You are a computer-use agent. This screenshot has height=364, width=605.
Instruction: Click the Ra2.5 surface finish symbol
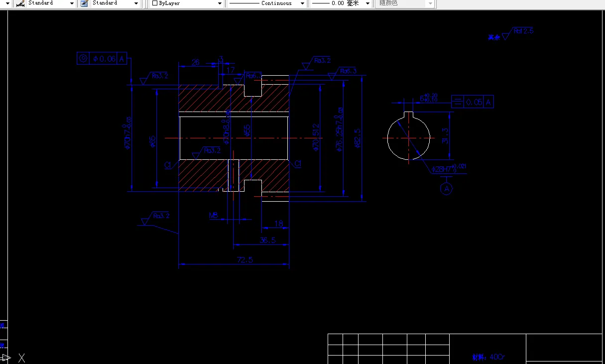tap(519, 29)
